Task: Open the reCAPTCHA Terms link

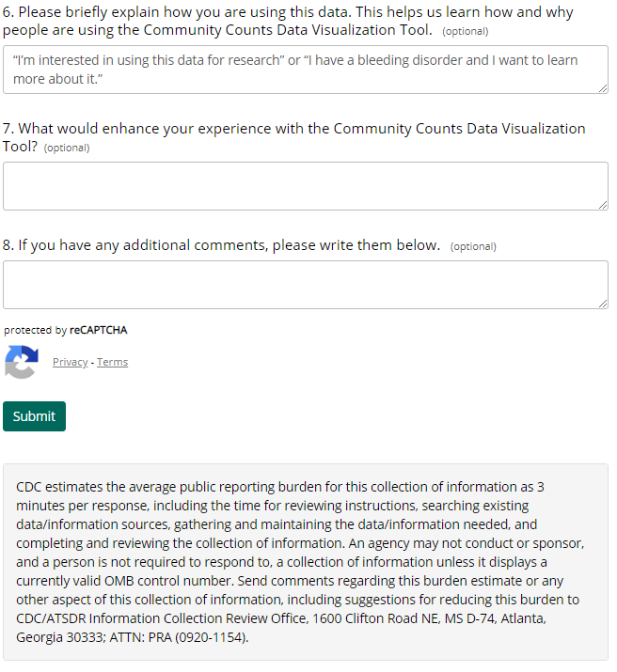Action: (112, 363)
